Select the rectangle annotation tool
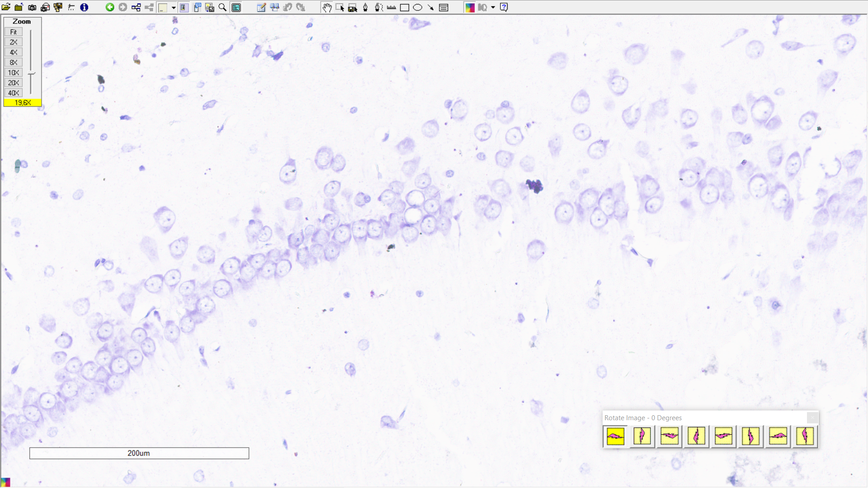Viewport: 868px width, 488px height. tap(405, 7)
